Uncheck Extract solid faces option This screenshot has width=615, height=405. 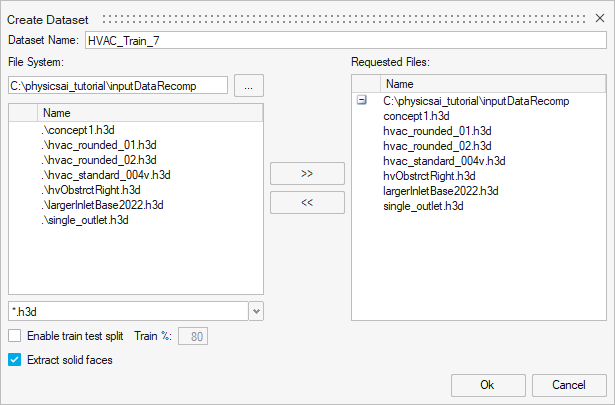(x=14, y=359)
